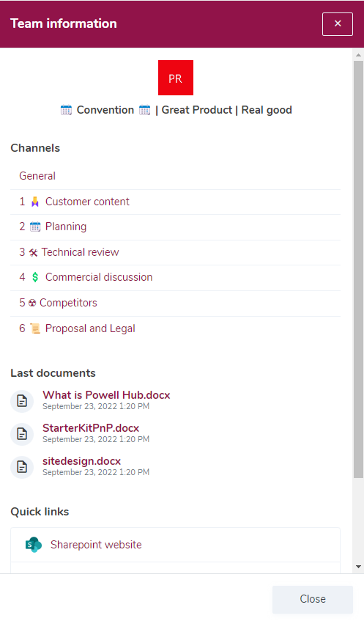
Task: Click the red PR team avatar
Action: coord(176,78)
